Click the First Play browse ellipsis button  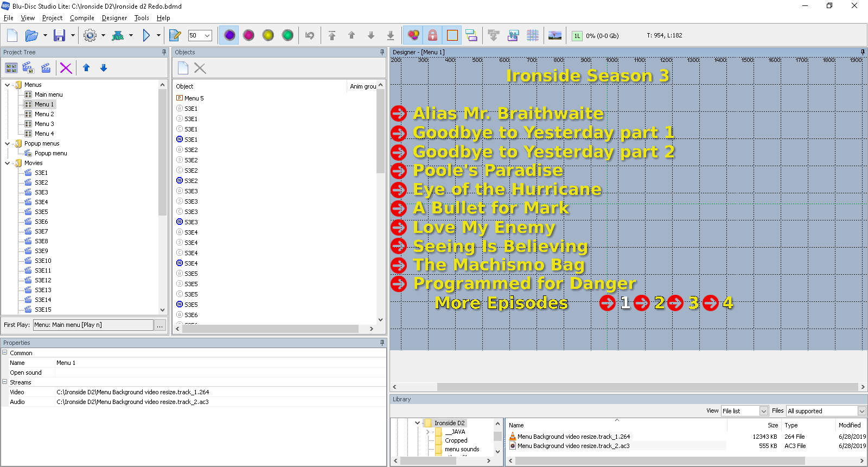[x=160, y=325]
